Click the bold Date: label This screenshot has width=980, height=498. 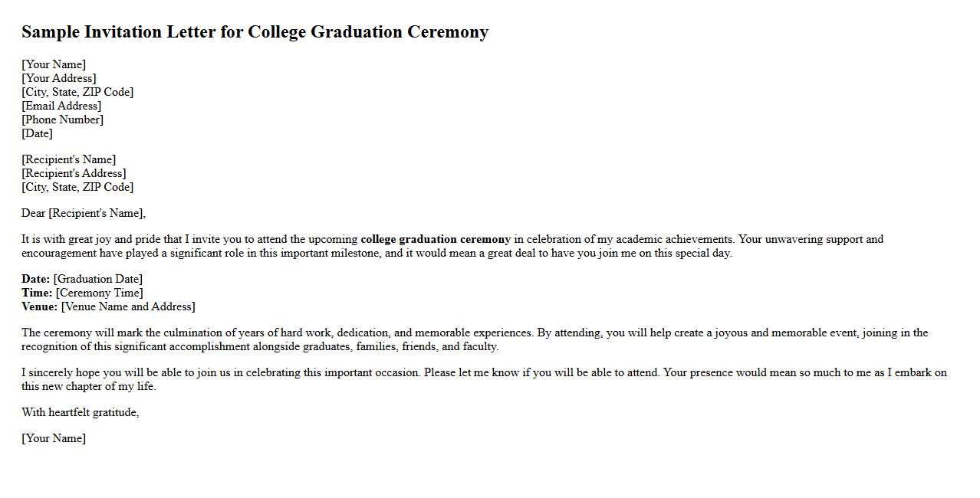tap(35, 279)
